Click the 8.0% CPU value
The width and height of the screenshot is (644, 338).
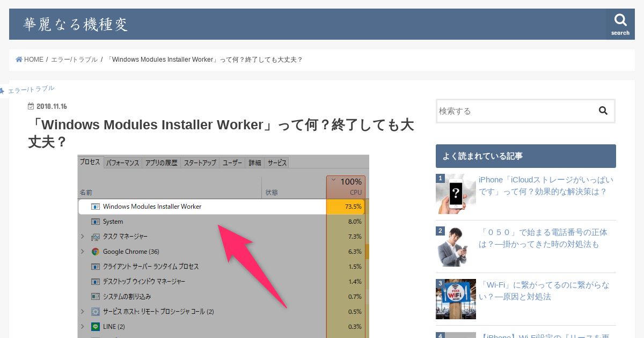click(355, 222)
